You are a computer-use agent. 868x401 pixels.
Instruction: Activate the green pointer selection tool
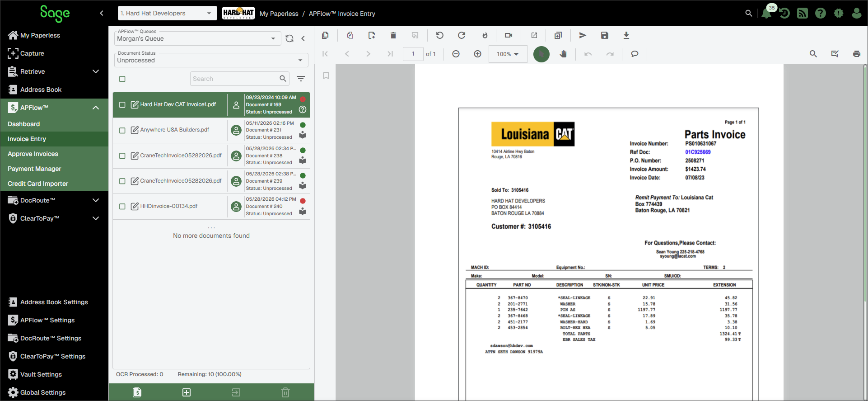click(541, 54)
